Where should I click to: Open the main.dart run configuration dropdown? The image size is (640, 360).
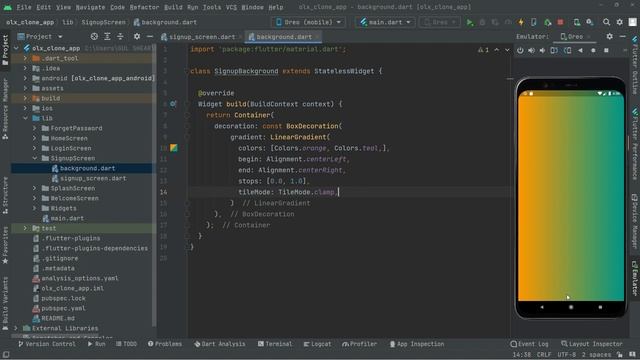[385, 22]
